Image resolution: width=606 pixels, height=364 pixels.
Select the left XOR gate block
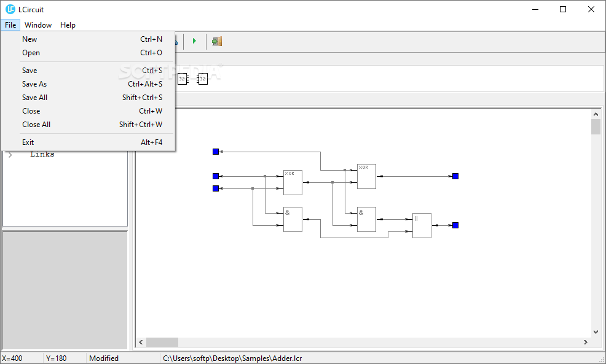coord(293,182)
